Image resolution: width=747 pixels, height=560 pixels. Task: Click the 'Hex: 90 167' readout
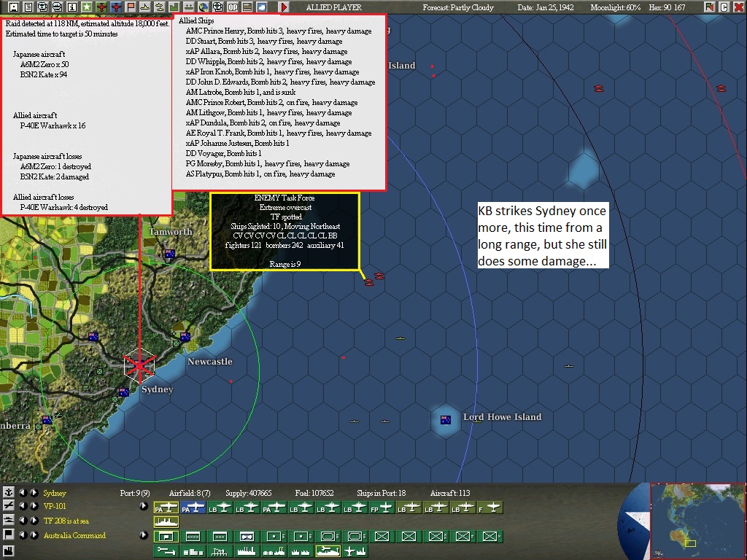667,7
